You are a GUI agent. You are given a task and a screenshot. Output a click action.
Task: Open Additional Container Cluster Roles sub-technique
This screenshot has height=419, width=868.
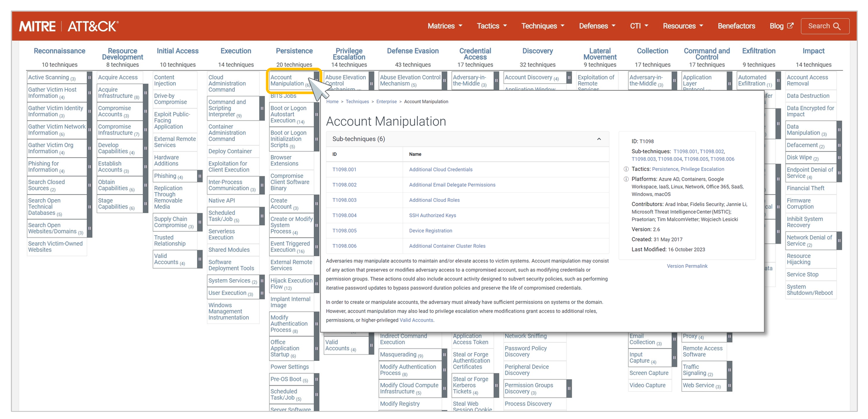447,246
